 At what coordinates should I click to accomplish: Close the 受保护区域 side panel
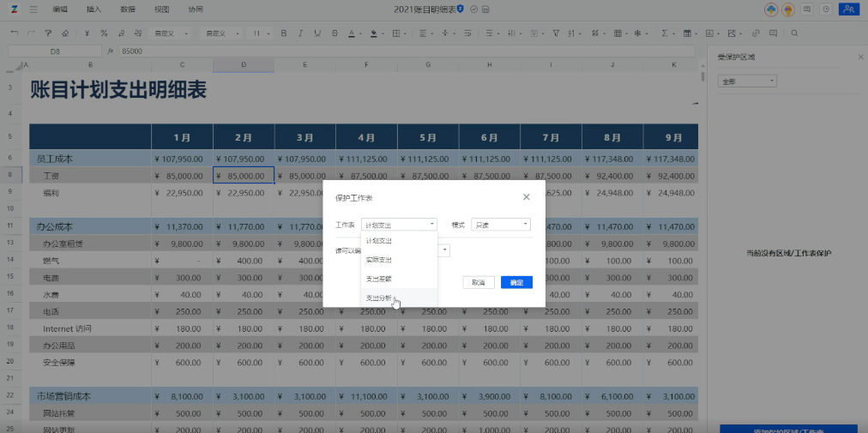tap(860, 57)
